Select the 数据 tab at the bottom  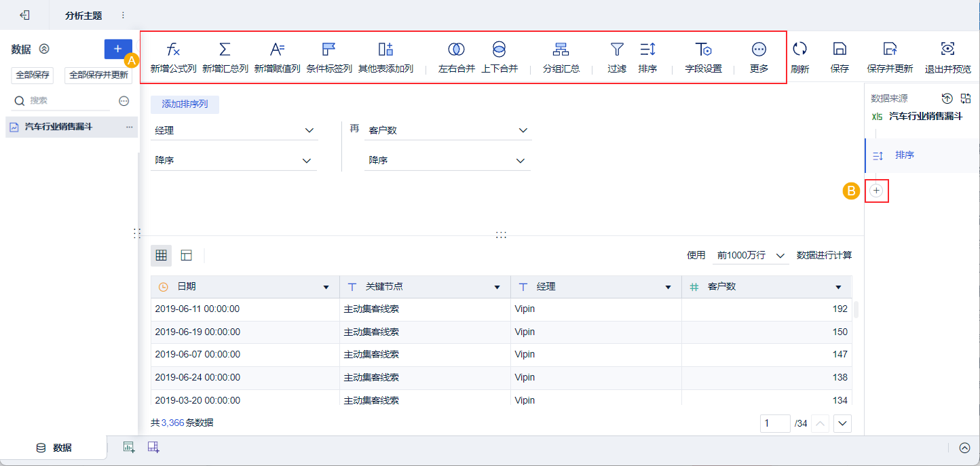tap(54, 448)
